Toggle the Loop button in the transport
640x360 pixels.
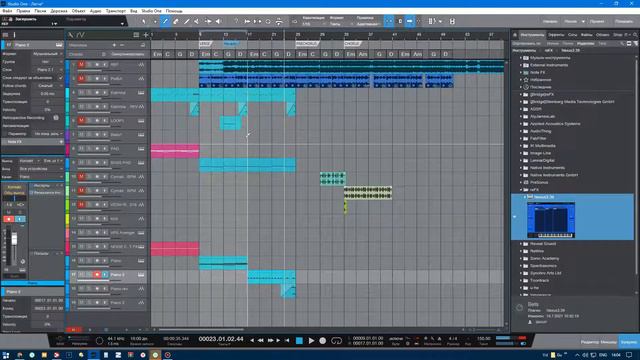coord(336,340)
